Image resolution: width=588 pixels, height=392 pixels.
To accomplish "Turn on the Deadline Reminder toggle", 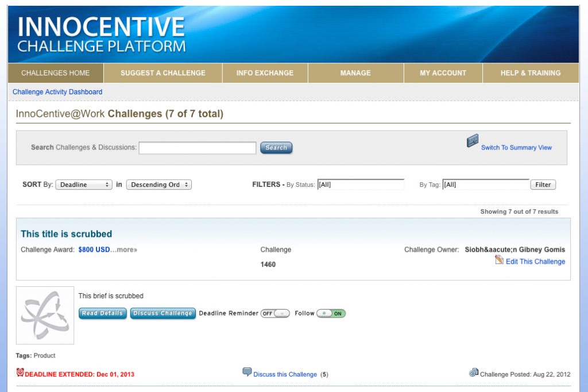I will 275,313.
